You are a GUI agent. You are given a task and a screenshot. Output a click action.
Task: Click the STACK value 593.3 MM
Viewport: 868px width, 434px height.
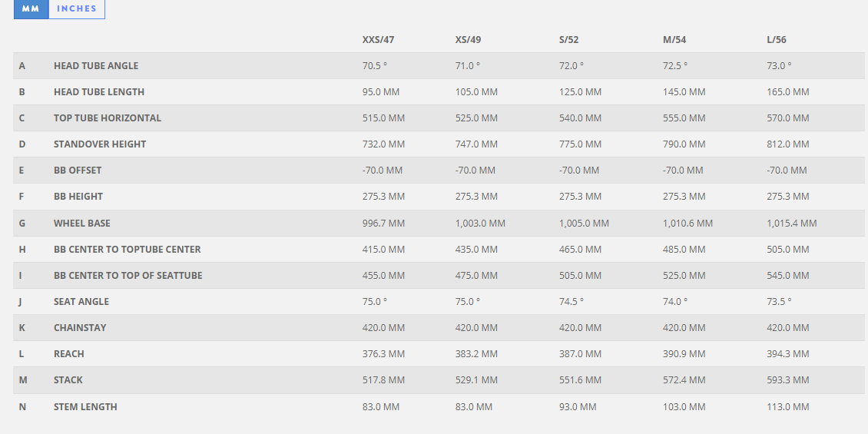(787, 380)
